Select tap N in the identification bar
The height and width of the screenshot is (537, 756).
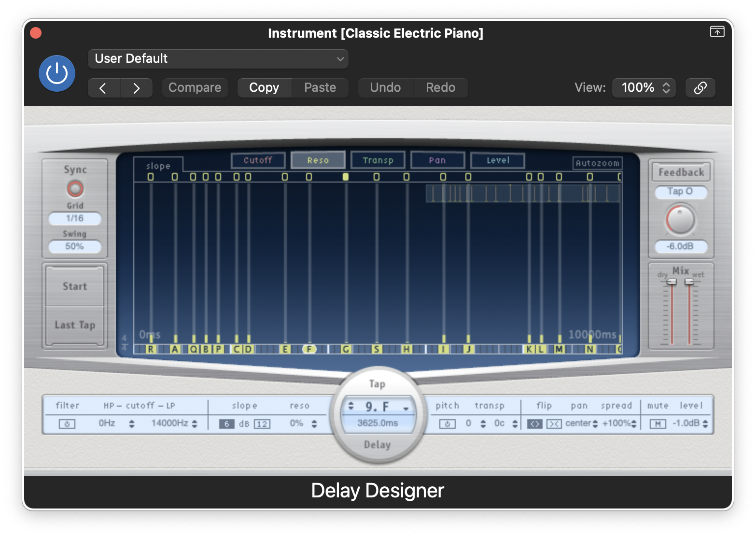coord(590,349)
